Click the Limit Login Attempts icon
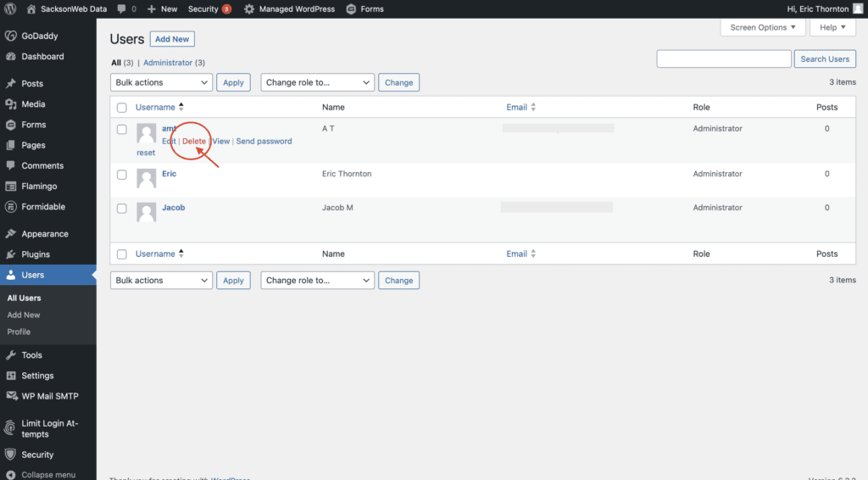Viewport: 868px width, 480px height. (10, 428)
